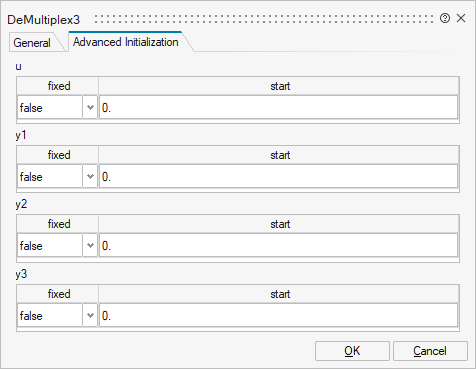Click the start value field for y1
The height and width of the screenshot is (369, 476).
click(278, 177)
